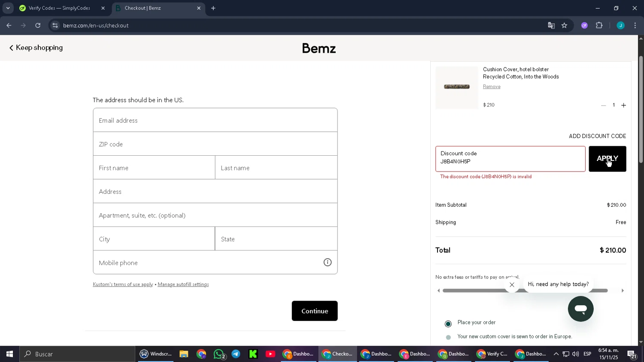Open the Windows Start menu
The image size is (644, 362).
[9, 354]
